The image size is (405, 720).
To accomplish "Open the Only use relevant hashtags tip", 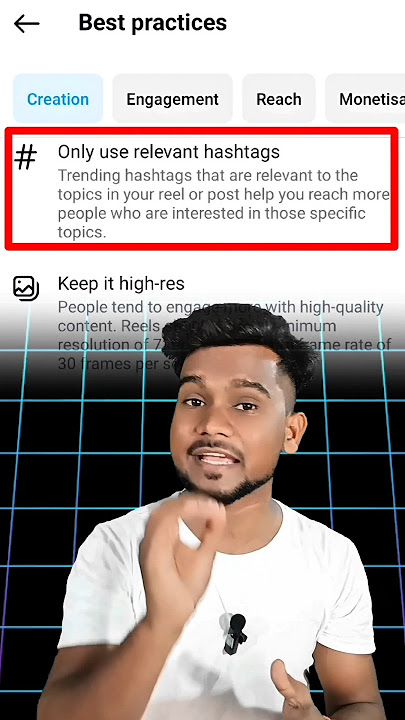I will tap(169, 152).
